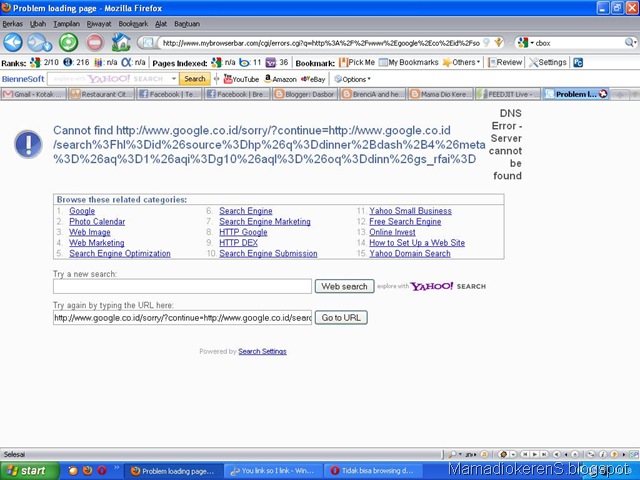The height and width of the screenshot is (480, 640).
Task: Open the Bookmark menu
Action: [133, 24]
